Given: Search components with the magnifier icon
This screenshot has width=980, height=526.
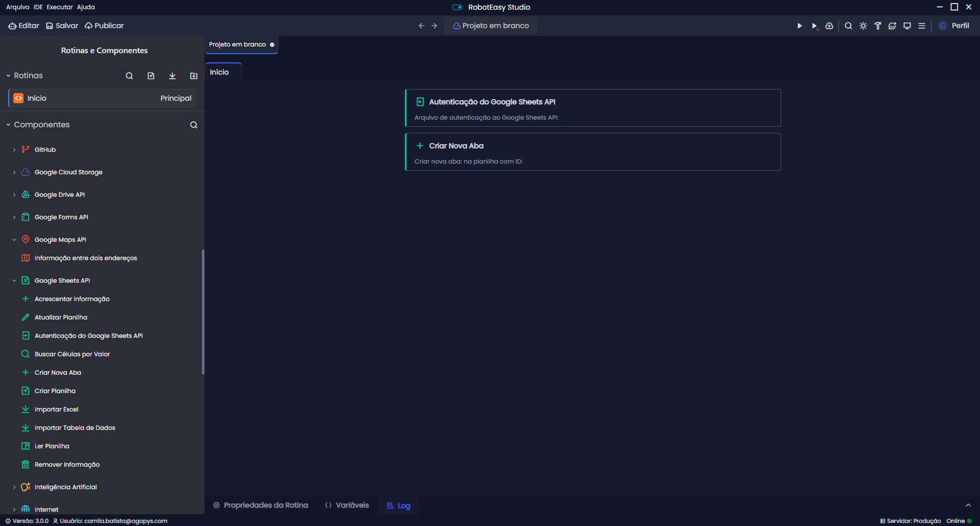Looking at the screenshot, I should pyautogui.click(x=194, y=125).
